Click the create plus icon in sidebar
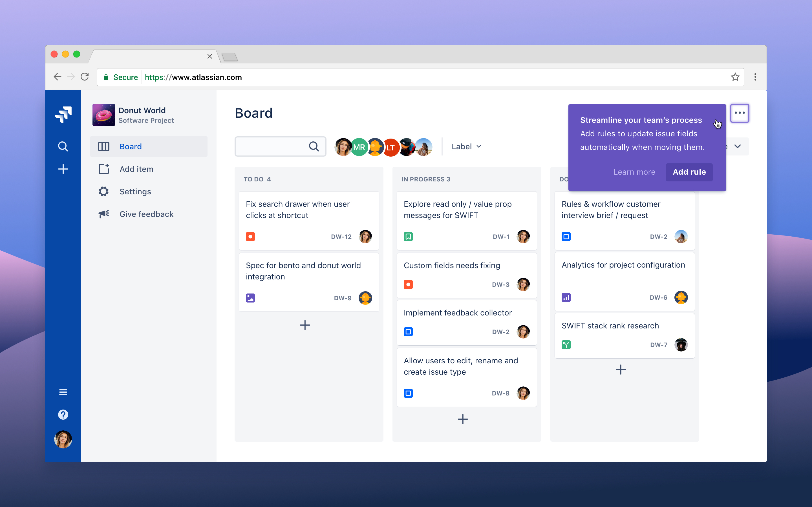This screenshot has width=812, height=507. point(63,169)
